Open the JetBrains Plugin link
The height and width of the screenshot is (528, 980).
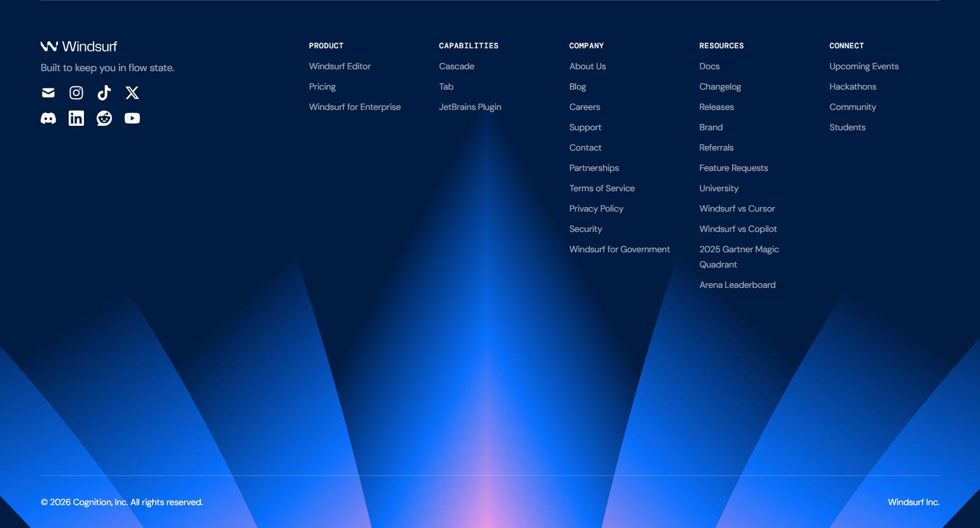click(470, 107)
